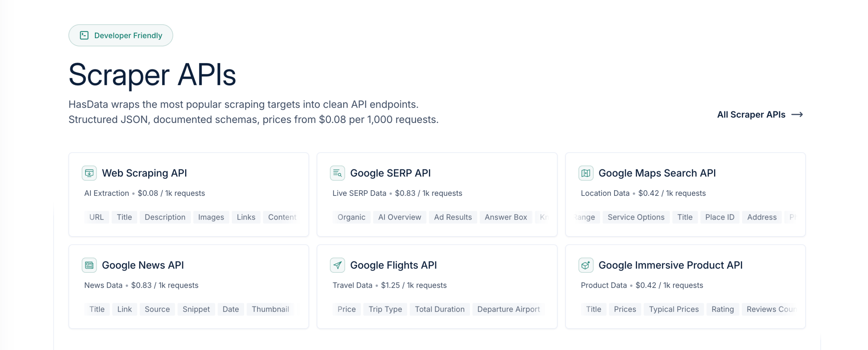Click the Google Maps Search API map icon

click(x=586, y=173)
